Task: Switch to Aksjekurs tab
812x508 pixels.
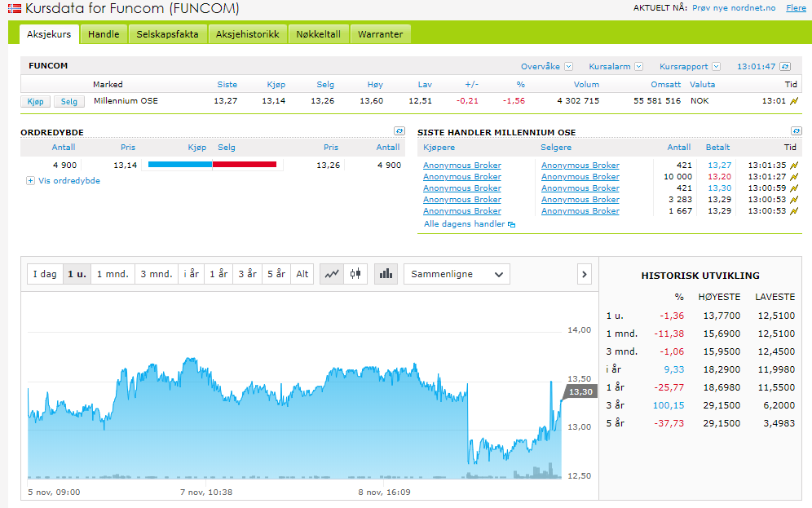Action: pyautogui.click(x=49, y=34)
